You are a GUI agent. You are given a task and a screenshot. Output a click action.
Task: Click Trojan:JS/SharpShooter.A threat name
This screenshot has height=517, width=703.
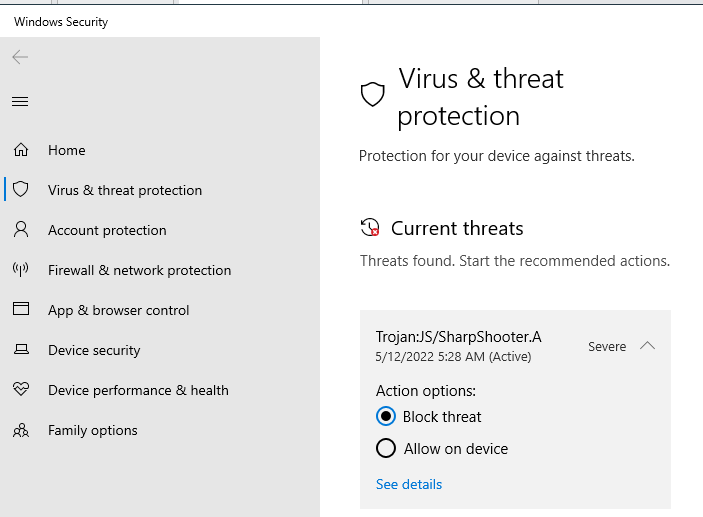coord(458,337)
